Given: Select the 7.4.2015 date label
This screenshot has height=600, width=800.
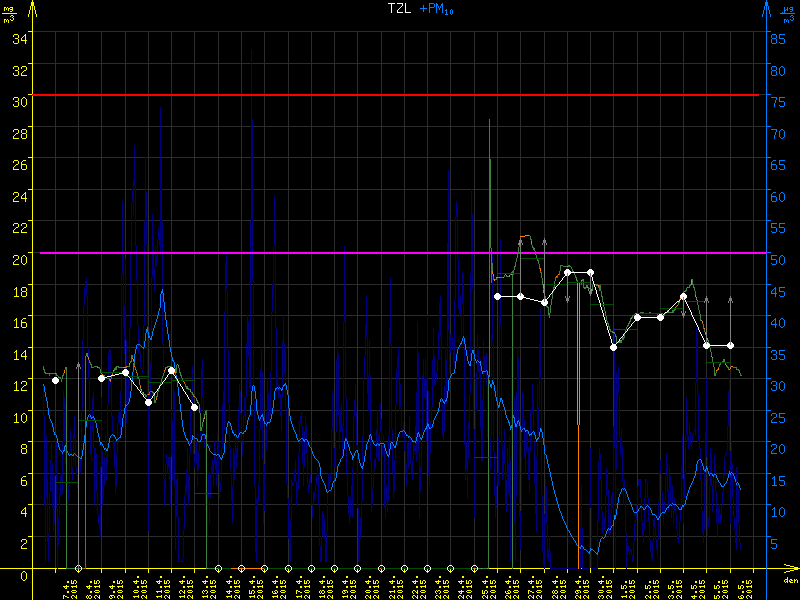Looking at the screenshot, I should pyautogui.click(x=68, y=585).
